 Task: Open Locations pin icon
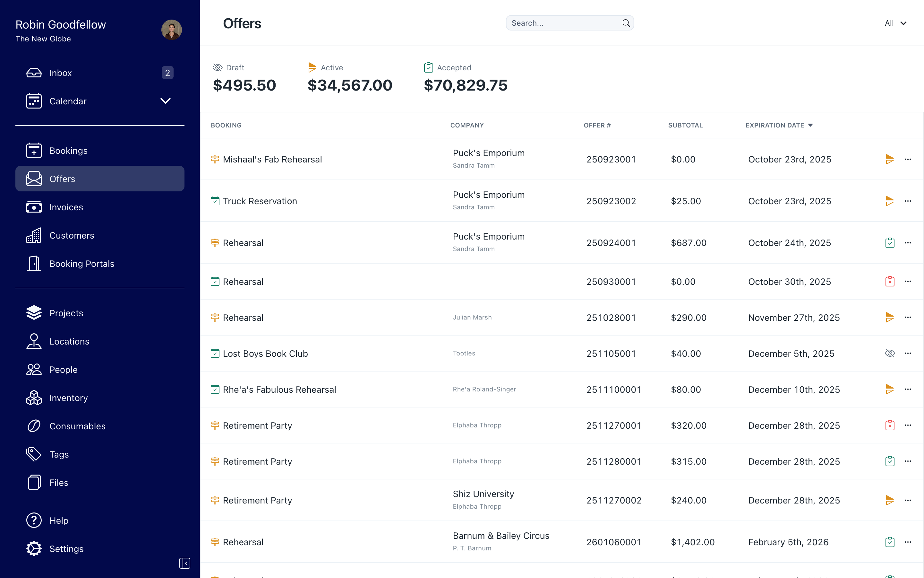click(x=34, y=341)
